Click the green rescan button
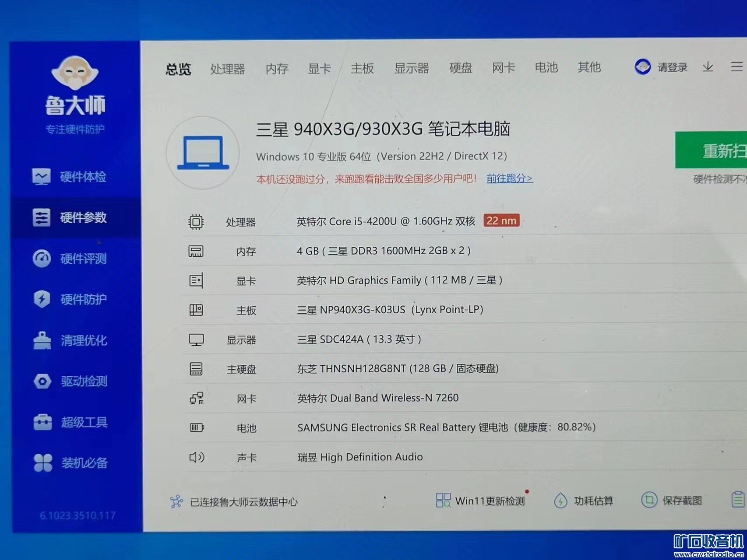Screen dimensions: 747x560 [x=711, y=150]
